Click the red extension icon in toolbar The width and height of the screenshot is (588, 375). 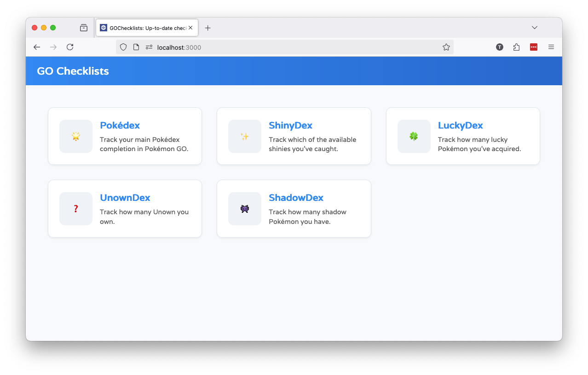pos(534,47)
